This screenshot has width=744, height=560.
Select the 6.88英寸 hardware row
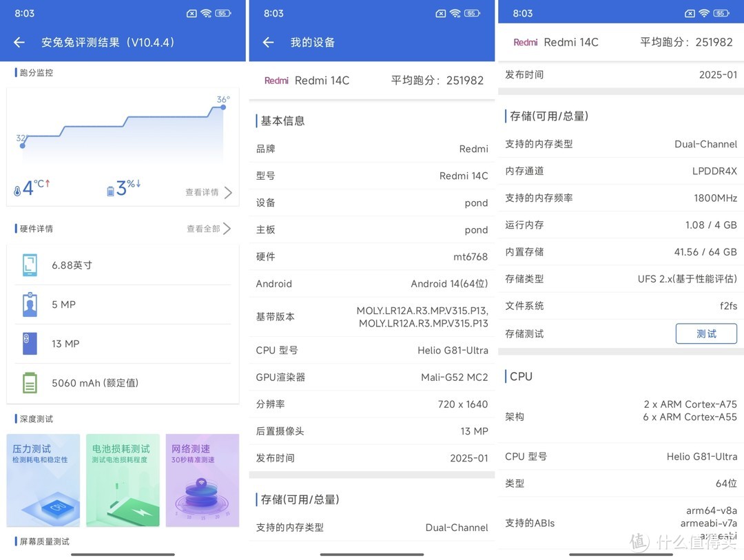[123, 265]
